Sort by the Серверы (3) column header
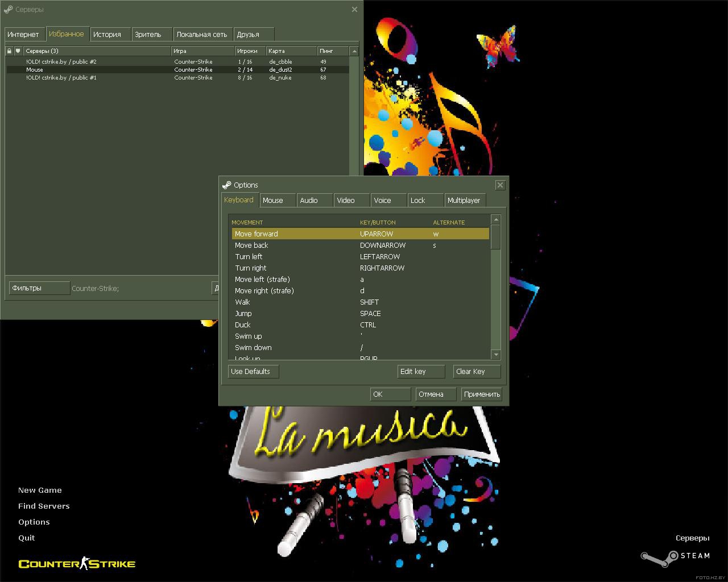Image resolution: width=728 pixels, height=582 pixels. point(97,51)
